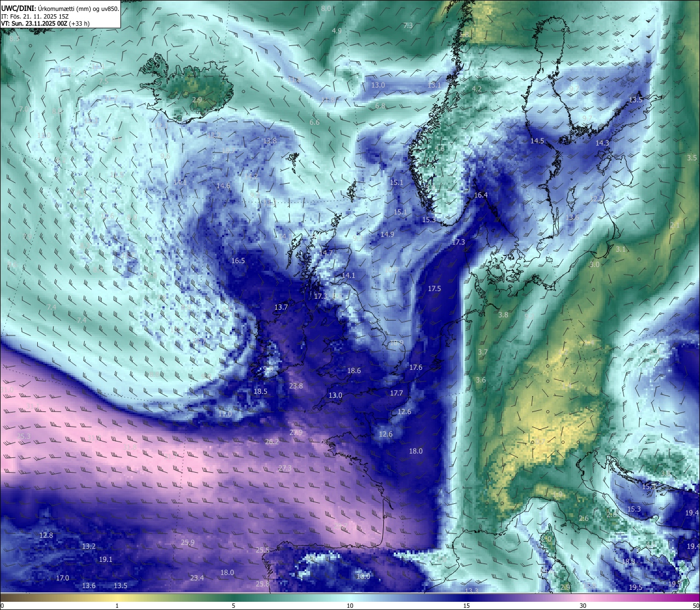Click the 16.5 value label
Image resolution: width=700 pixels, height=610 pixels.
click(238, 261)
